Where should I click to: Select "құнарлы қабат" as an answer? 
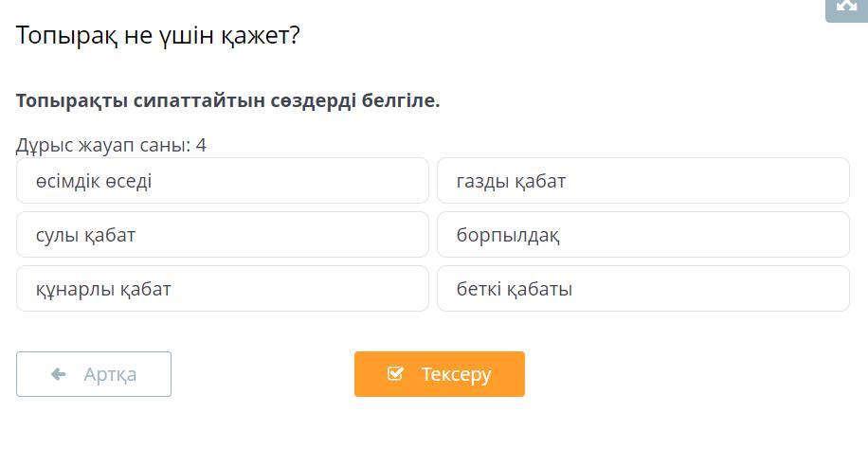tap(222, 289)
